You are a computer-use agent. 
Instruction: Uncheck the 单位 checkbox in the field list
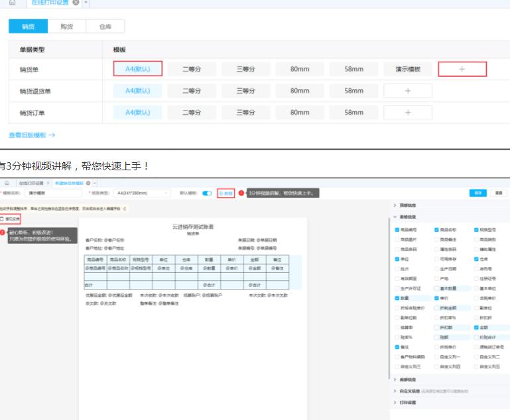[397, 259]
